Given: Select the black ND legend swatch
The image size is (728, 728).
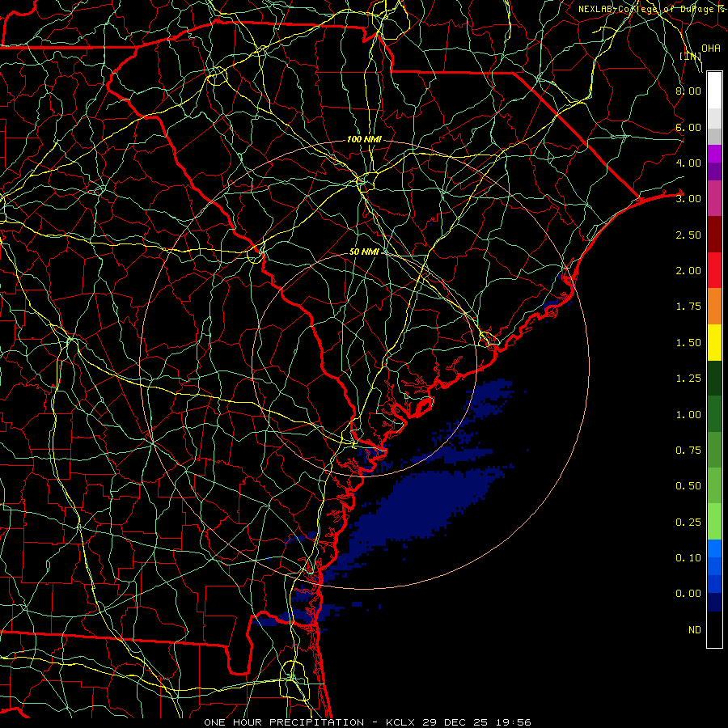Looking at the screenshot, I should tap(714, 629).
